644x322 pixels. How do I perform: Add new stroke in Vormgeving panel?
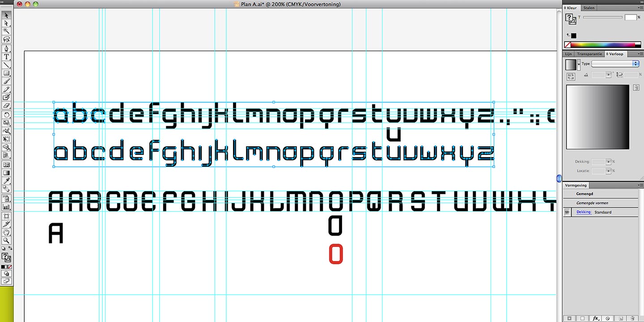click(569, 318)
